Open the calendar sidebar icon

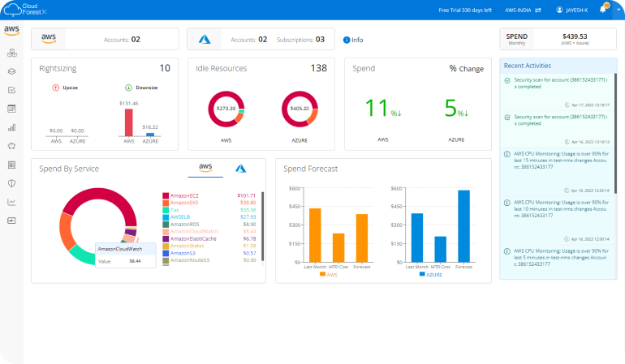[x=12, y=109]
